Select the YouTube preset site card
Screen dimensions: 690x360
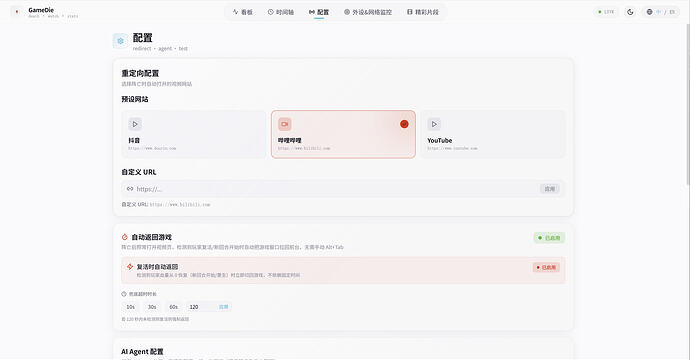(x=493, y=134)
